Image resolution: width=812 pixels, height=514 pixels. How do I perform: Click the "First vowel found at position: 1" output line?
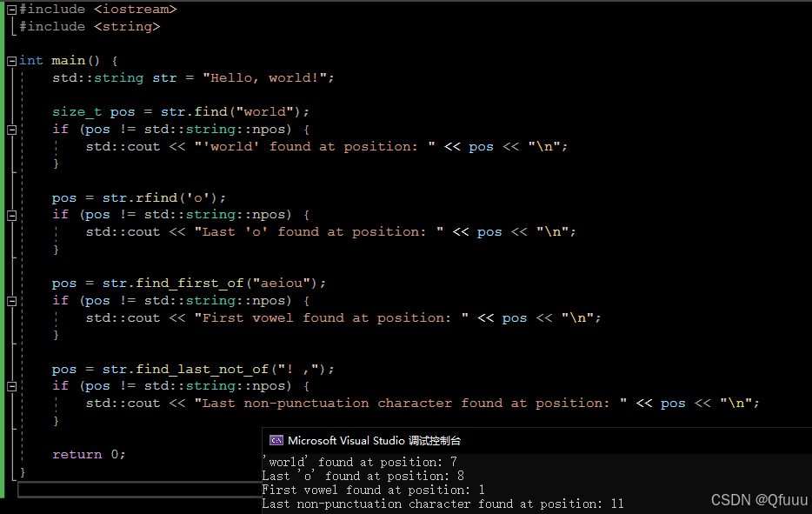pos(374,489)
